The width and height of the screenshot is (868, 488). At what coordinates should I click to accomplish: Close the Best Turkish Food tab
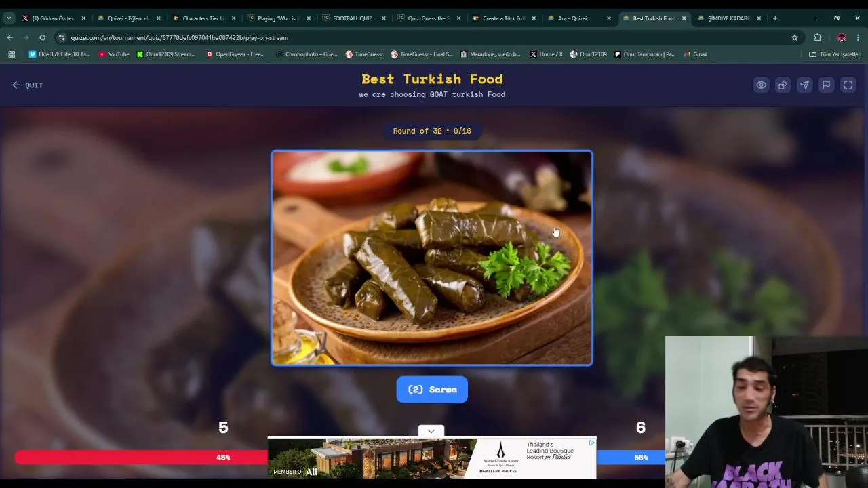(x=684, y=18)
